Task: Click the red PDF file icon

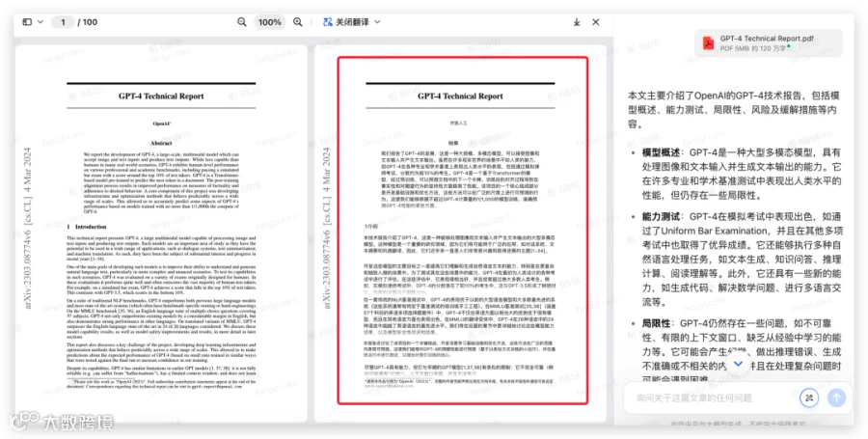Action: pos(708,42)
